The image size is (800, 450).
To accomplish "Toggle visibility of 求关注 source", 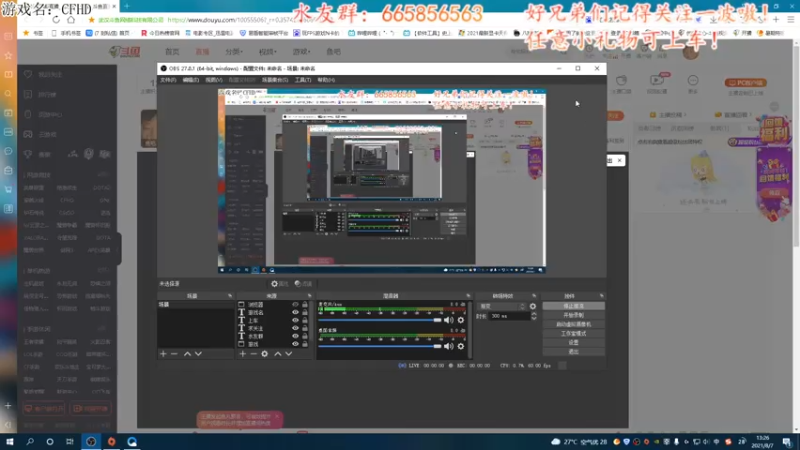I will (295, 328).
